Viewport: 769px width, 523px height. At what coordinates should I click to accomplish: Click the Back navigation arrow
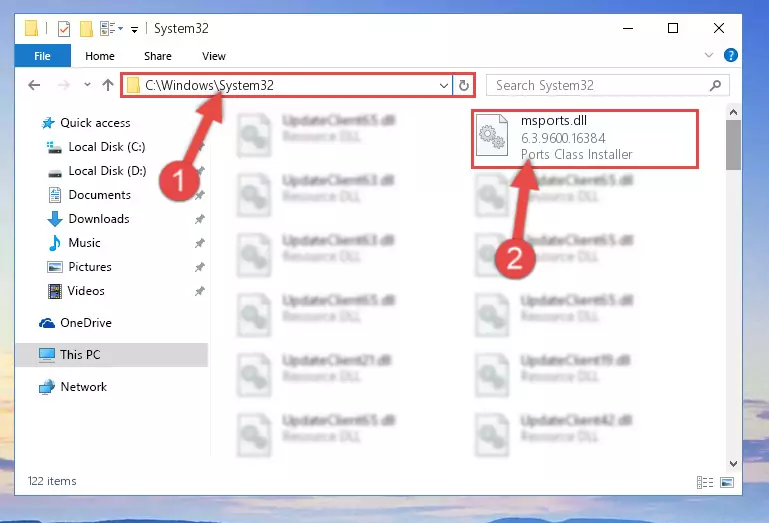tap(34, 85)
